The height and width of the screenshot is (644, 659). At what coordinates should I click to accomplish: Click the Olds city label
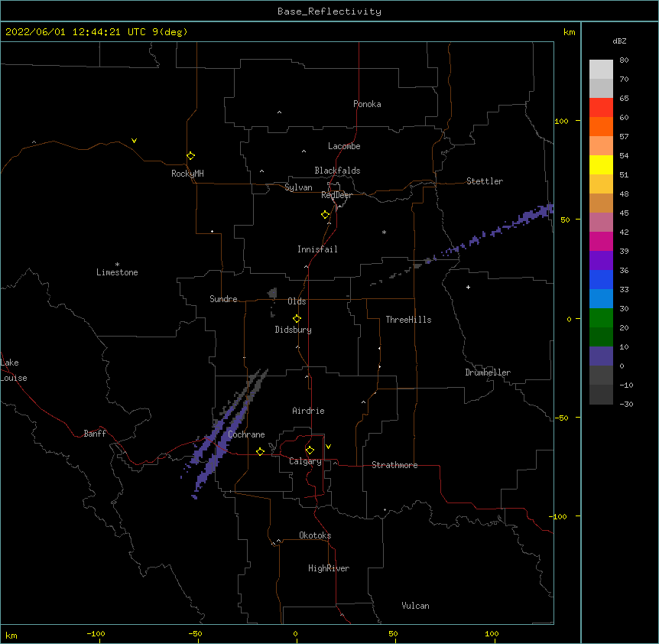pyautogui.click(x=297, y=301)
